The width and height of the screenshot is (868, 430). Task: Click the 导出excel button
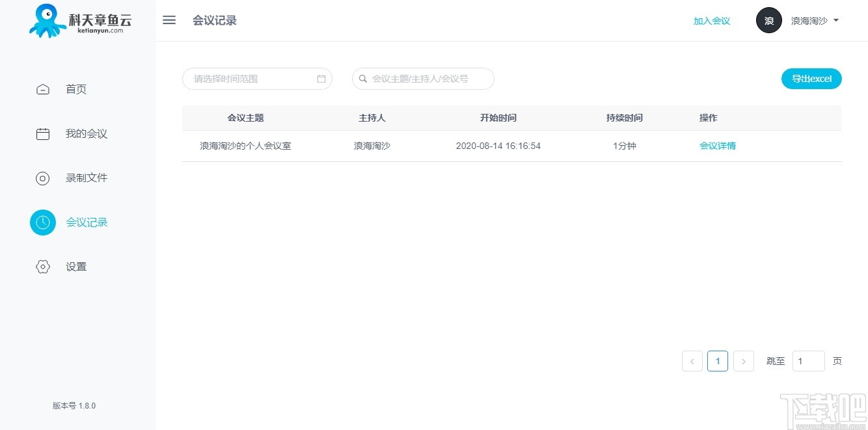tap(811, 78)
